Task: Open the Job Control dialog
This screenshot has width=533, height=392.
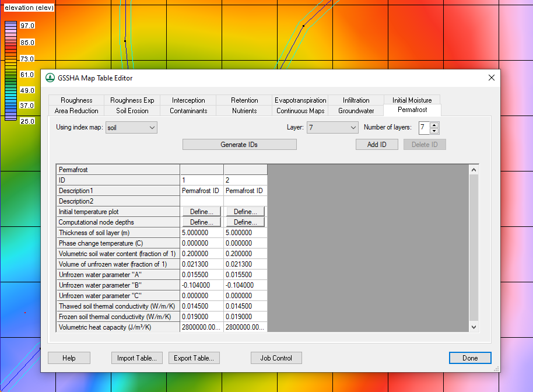Action: (276, 358)
